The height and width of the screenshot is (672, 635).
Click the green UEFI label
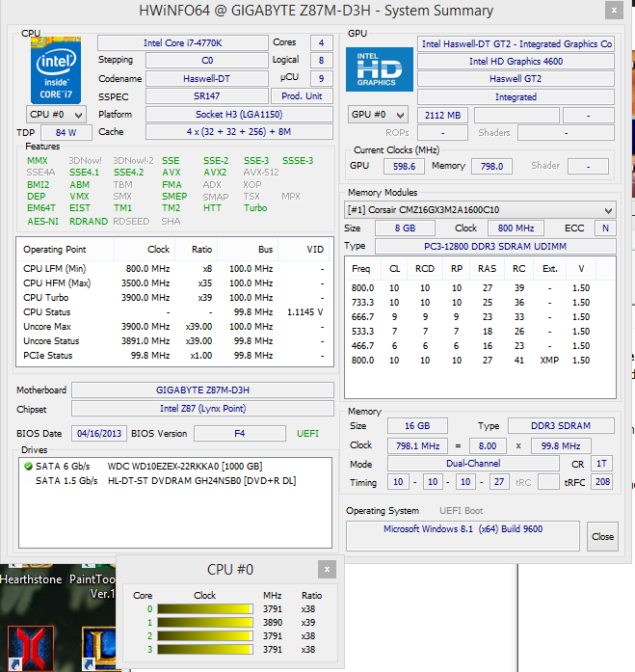[x=308, y=434]
